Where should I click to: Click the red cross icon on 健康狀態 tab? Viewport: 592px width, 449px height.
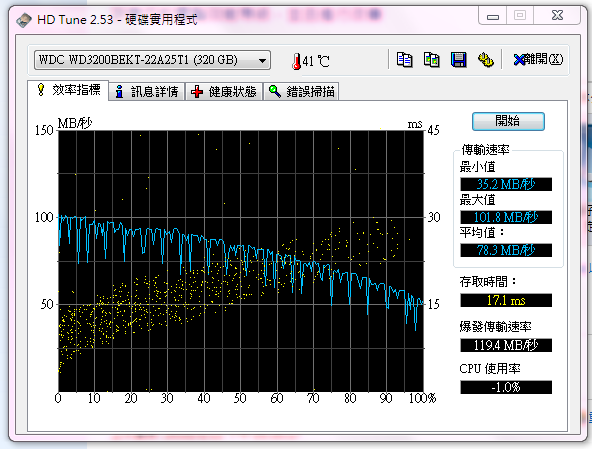tap(197, 92)
